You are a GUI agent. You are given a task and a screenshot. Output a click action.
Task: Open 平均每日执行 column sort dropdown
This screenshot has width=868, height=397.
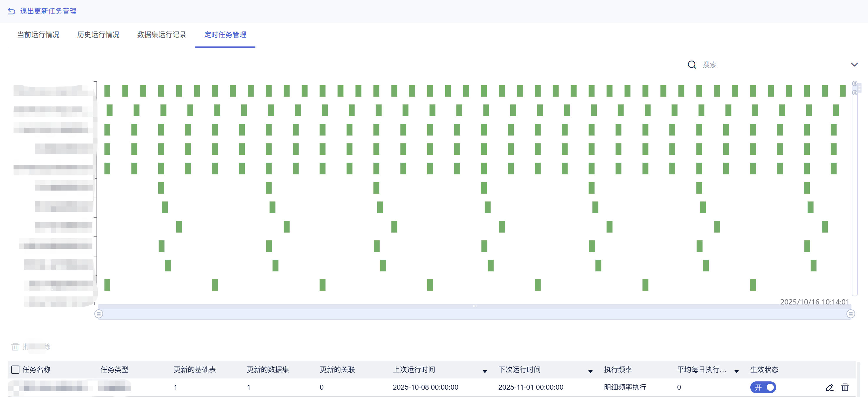(736, 371)
